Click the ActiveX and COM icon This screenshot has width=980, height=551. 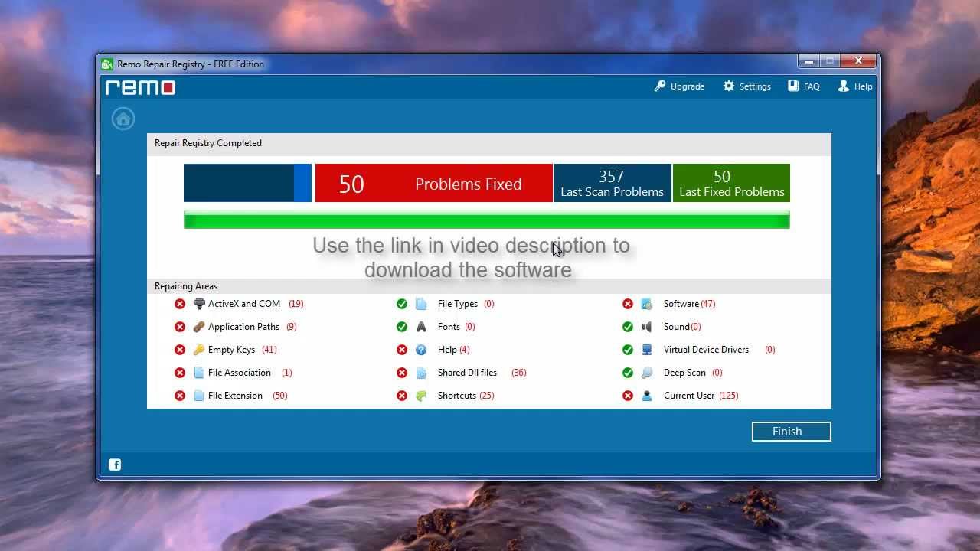[x=199, y=304]
